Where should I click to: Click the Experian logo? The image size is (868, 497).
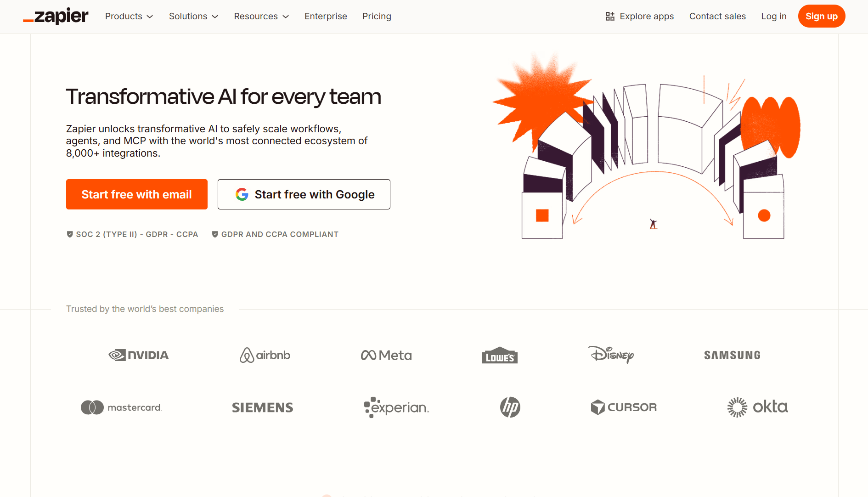396,407
